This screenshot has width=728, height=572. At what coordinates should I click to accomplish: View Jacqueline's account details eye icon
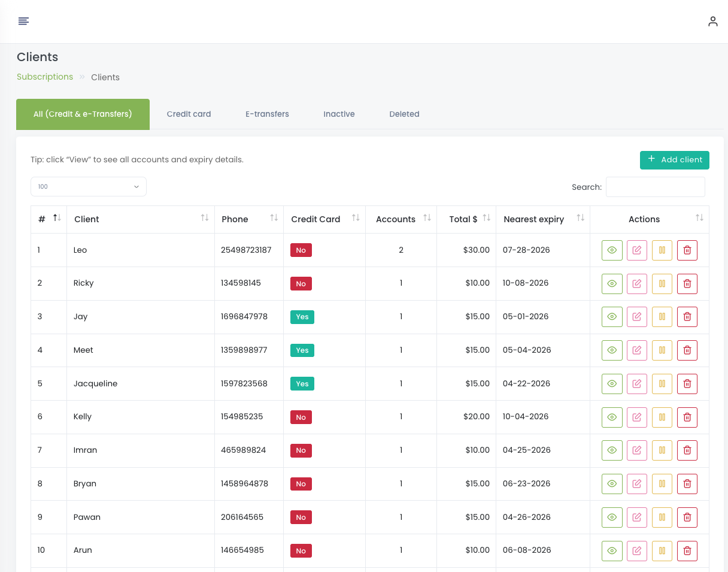tap(612, 384)
